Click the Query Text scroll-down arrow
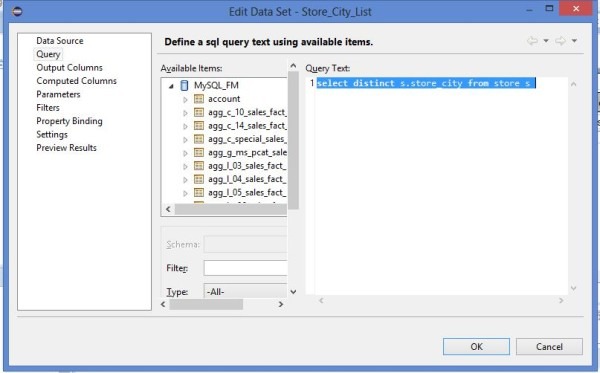Image resolution: width=600 pixels, height=373 pixels. coord(573,288)
